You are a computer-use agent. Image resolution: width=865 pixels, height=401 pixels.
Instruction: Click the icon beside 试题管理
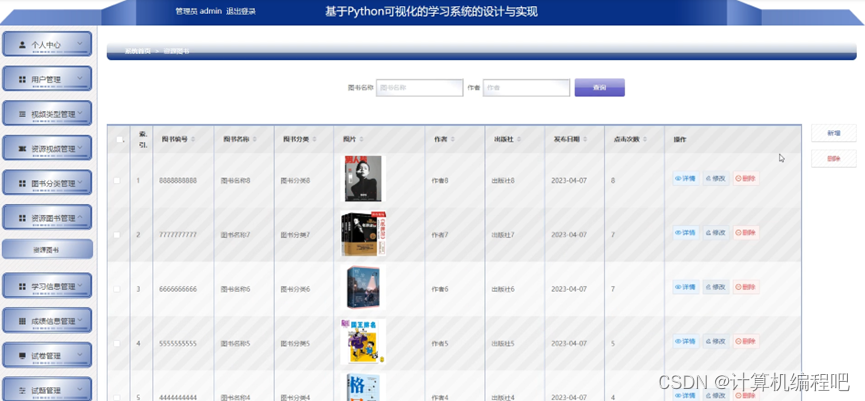[22, 391]
